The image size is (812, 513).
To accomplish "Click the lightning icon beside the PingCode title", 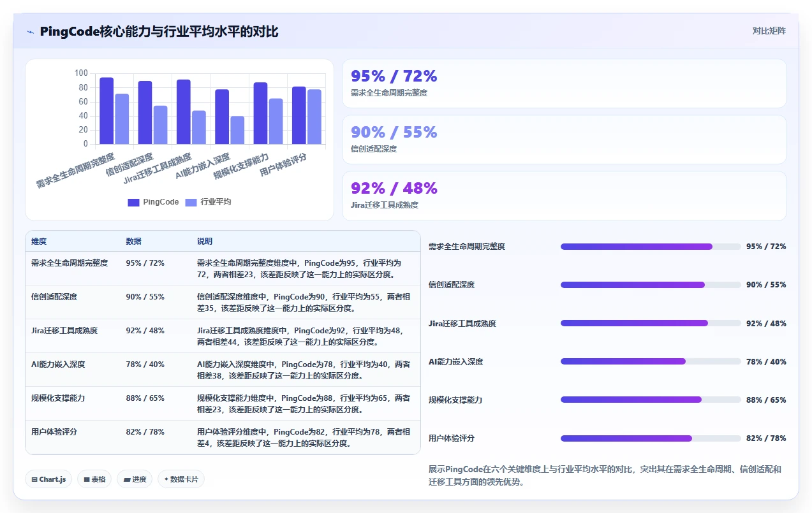I will click(30, 32).
